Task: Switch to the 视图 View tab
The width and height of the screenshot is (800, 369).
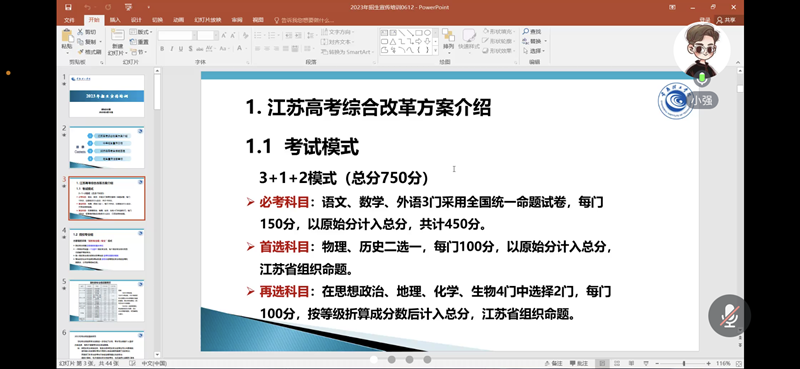Action: [x=258, y=20]
